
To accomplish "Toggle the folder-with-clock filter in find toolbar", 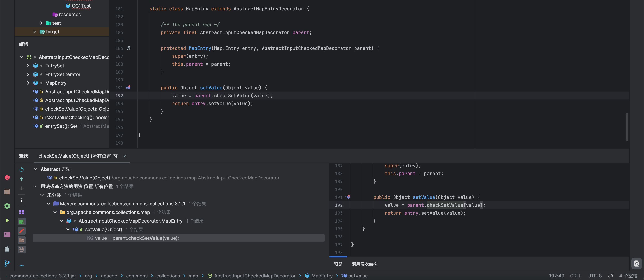I will 22,240.
